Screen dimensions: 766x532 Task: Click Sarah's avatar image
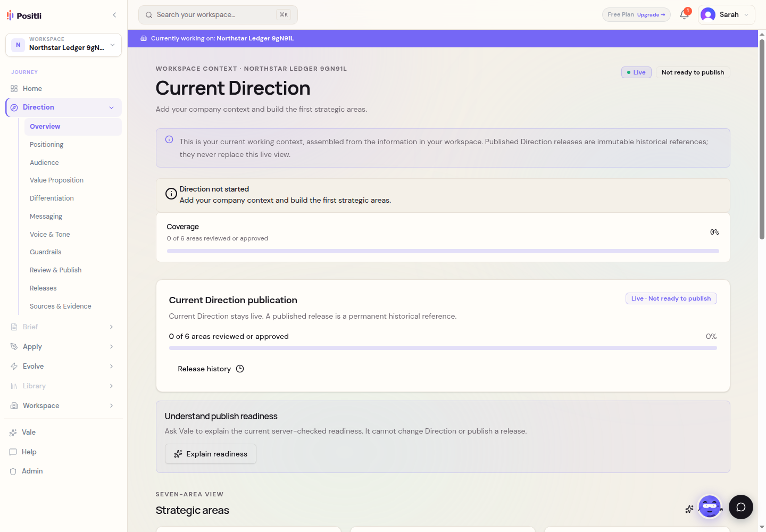click(x=708, y=15)
